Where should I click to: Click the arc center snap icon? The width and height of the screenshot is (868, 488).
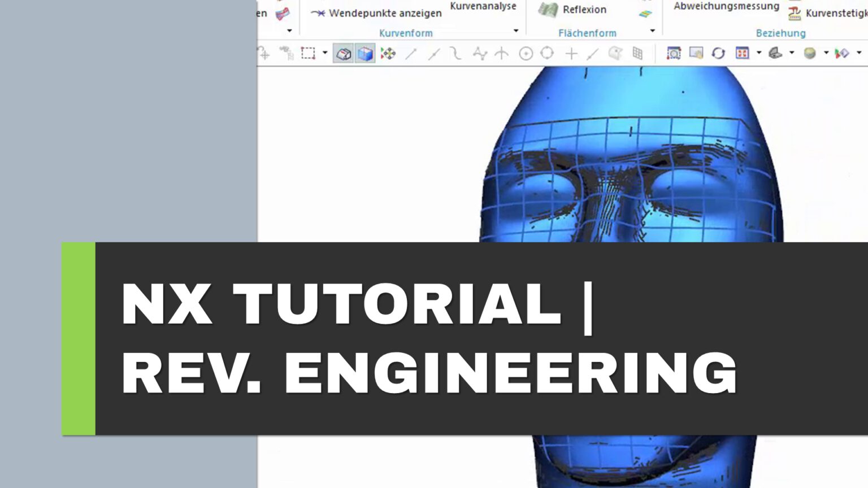(526, 54)
